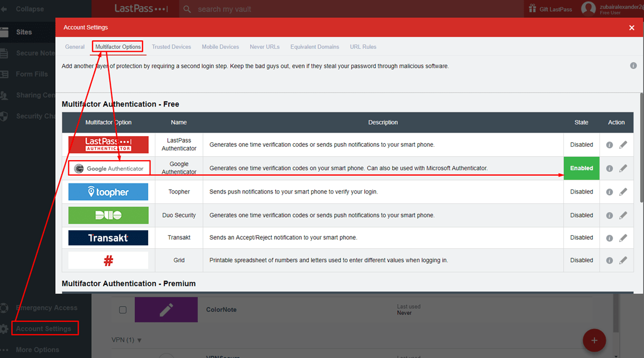Open the General tab
644x358 pixels.
75,47
